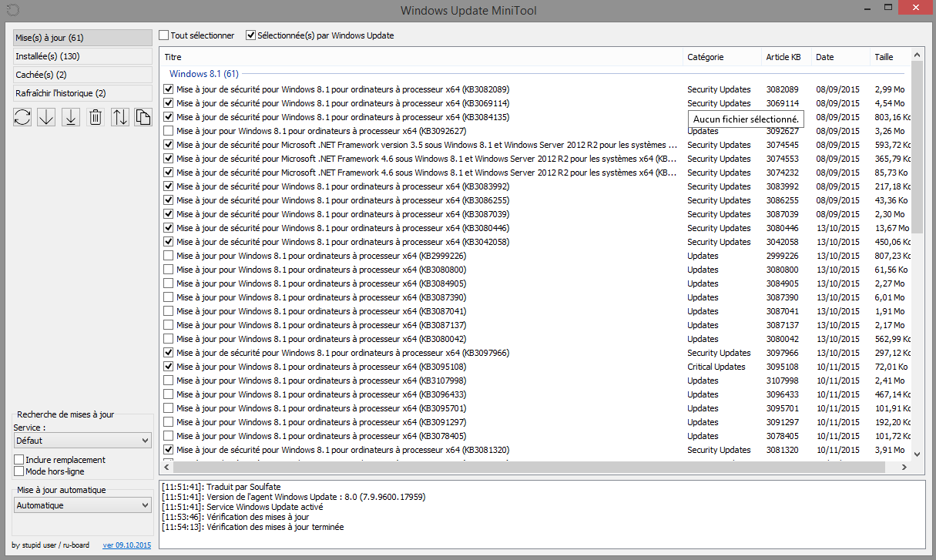Sort the list by the Date column
This screenshot has width=936, height=560.
click(x=840, y=57)
